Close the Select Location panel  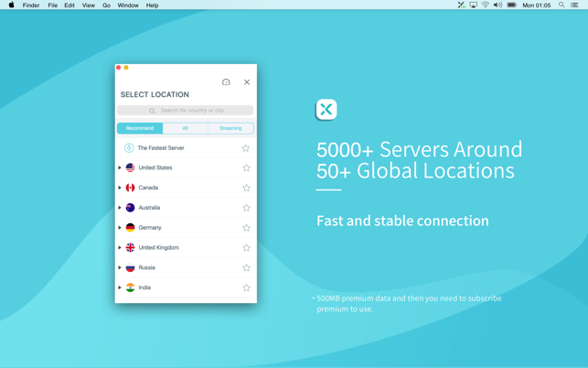coord(247,82)
